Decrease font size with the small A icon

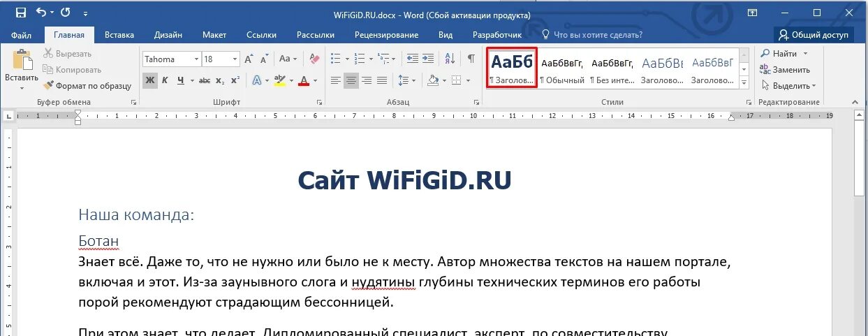coord(264,59)
